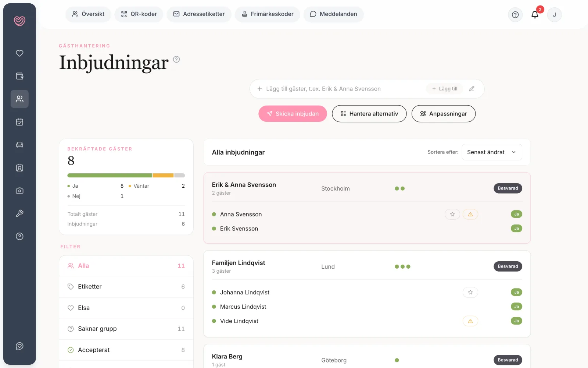
Task: Open the calendar checklist sidebar icon
Action: [19, 122]
